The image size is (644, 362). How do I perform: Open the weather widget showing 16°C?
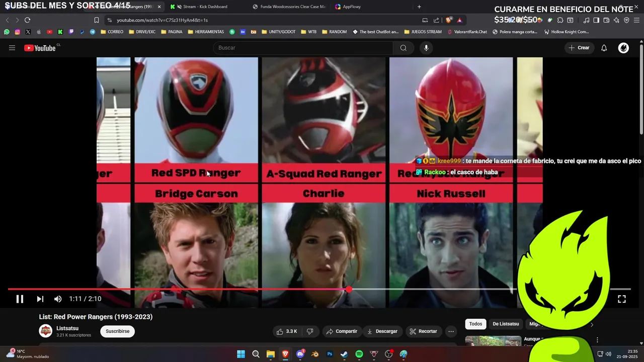tap(28, 354)
